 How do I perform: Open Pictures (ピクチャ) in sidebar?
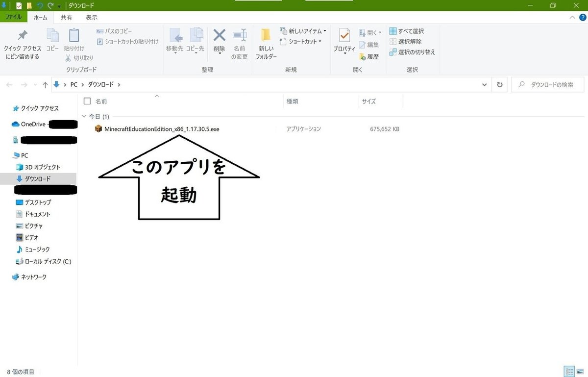click(29, 226)
